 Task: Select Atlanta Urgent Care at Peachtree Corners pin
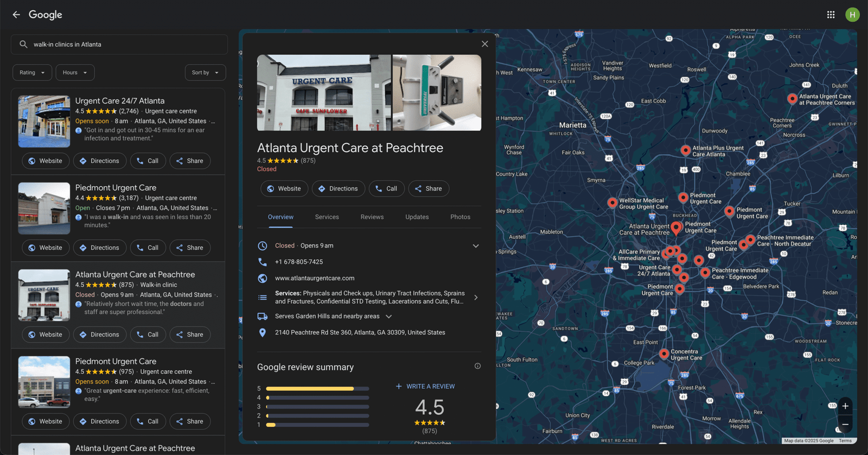(793, 98)
